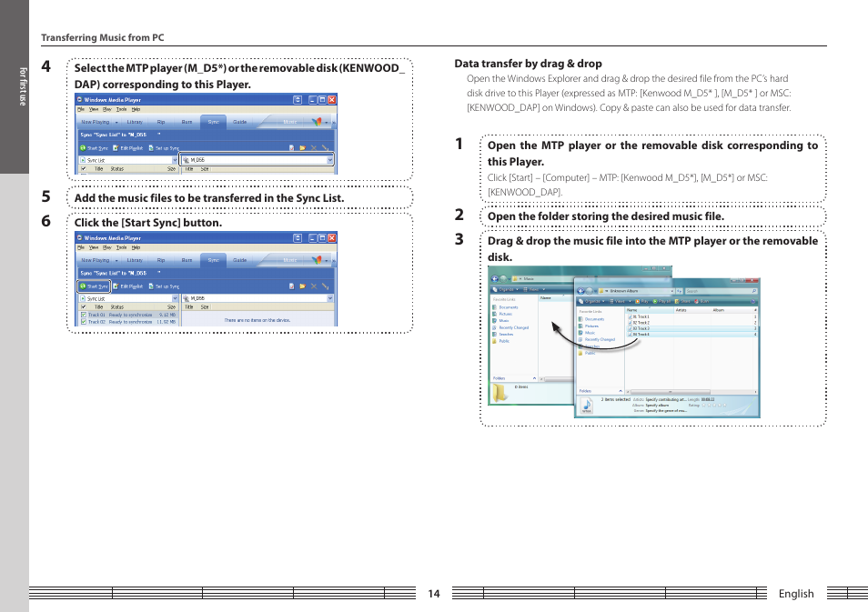Click the red X delete icon in step 4 sync toolbar
Screen dimensions: 868x612
(314, 147)
